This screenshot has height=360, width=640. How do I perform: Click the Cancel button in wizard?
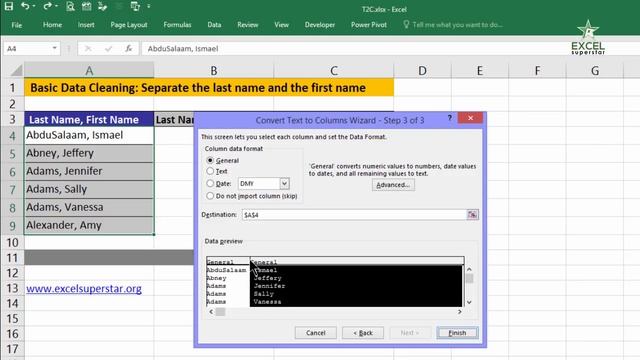[x=316, y=333]
